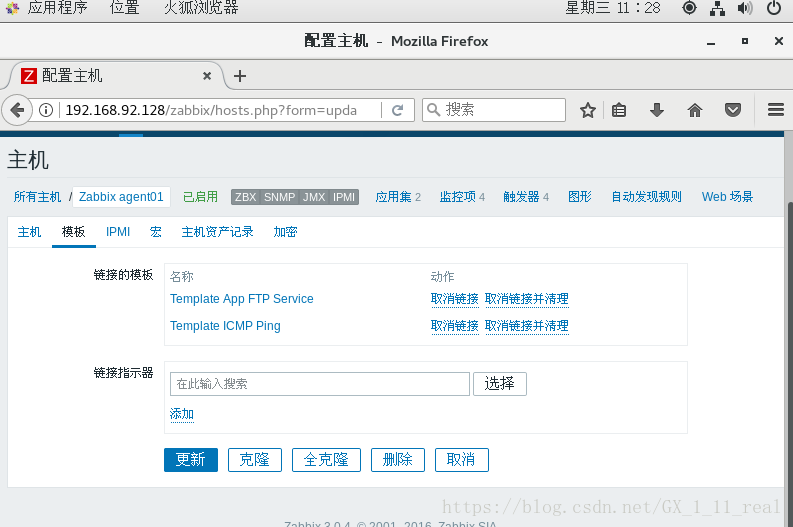This screenshot has height=527, width=793.
Task: Open Web 场景 link
Action: pyautogui.click(x=727, y=197)
